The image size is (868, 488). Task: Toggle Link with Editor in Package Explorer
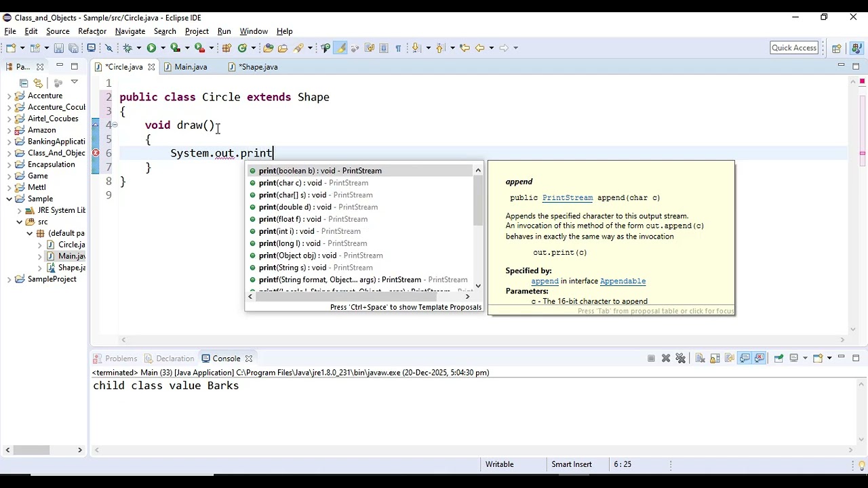[x=38, y=83]
